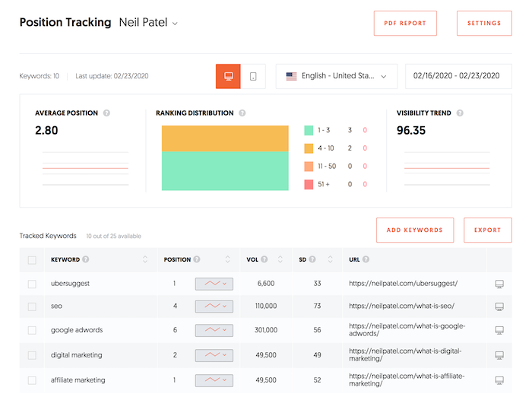532x413 pixels.
Task: Click volume value 301,000
Action: (266, 330)
